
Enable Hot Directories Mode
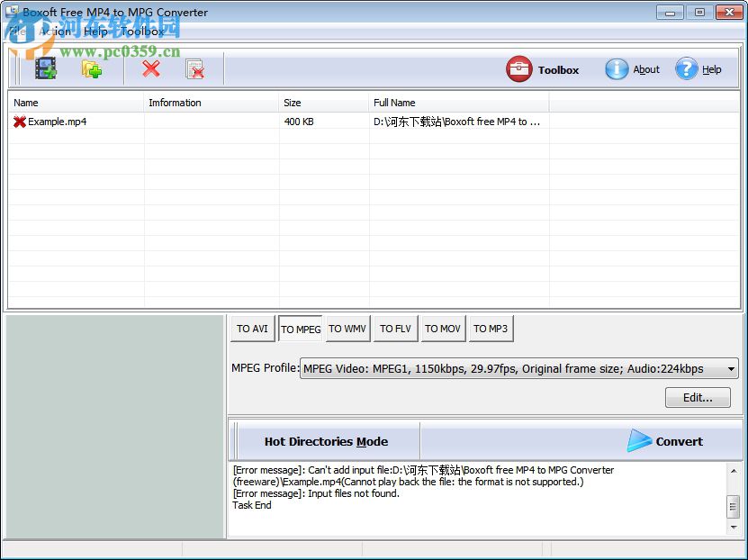pos(327,441)
